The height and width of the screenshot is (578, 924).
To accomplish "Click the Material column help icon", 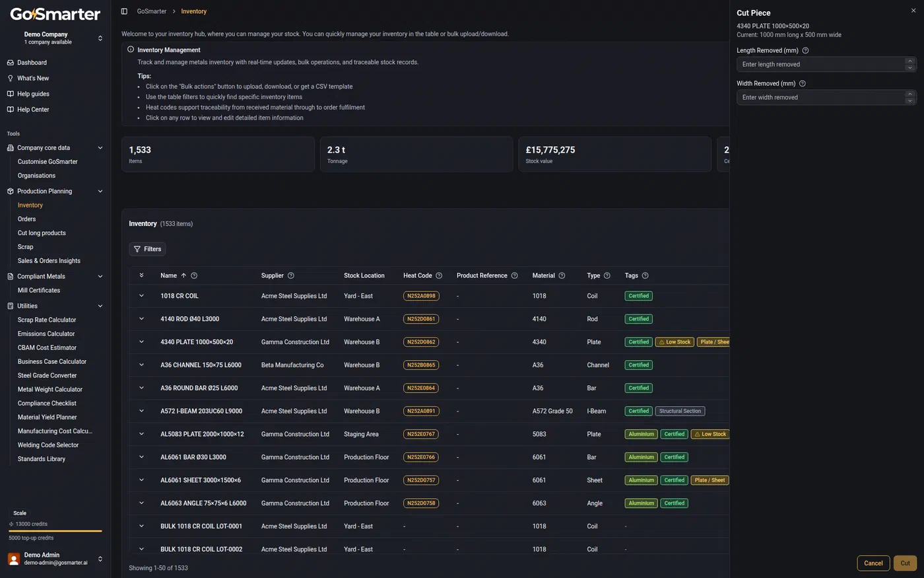I will click(562, 275).
